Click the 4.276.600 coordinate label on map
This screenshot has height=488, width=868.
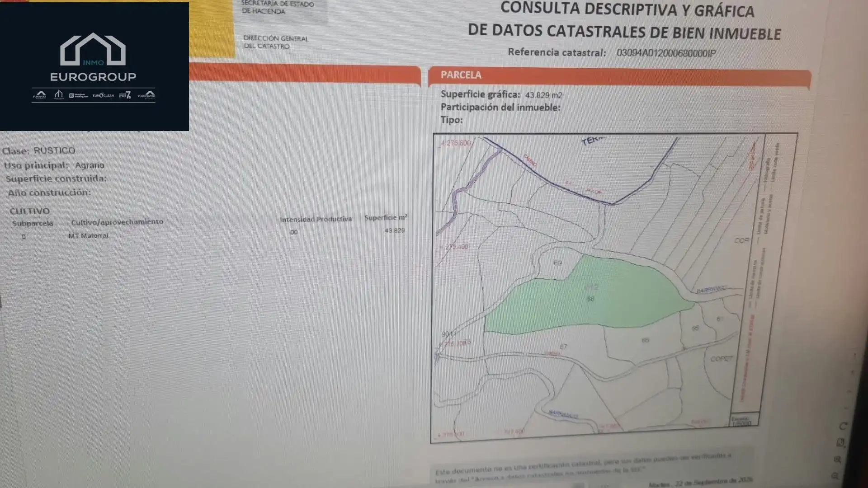pyautogui.click(x=455, y=143)
